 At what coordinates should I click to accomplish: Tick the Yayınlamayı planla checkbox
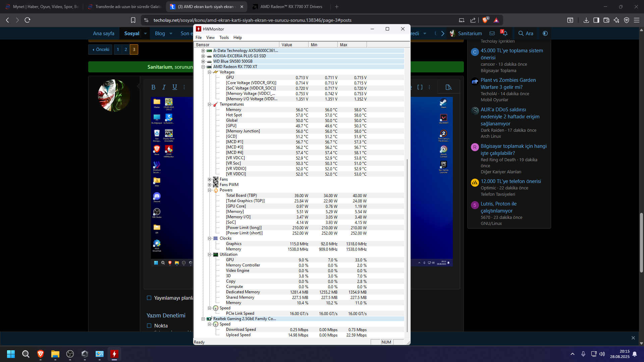pos(149,298)
